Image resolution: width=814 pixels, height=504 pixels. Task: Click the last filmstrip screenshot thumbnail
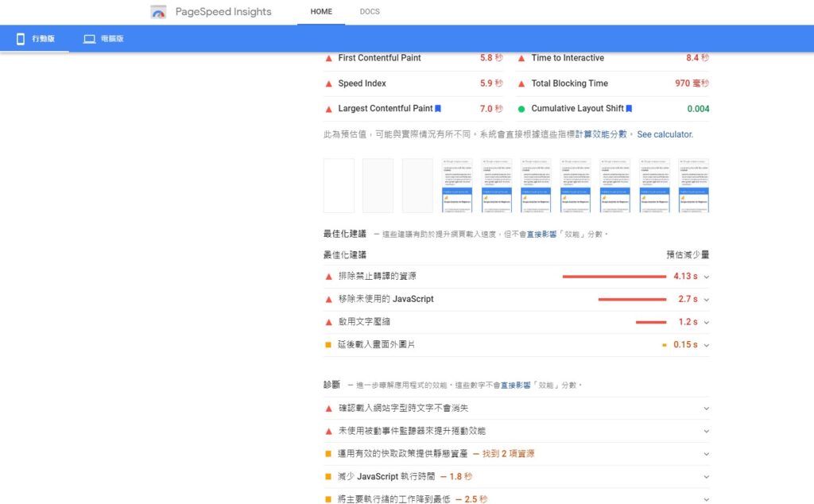pos(694,185)
